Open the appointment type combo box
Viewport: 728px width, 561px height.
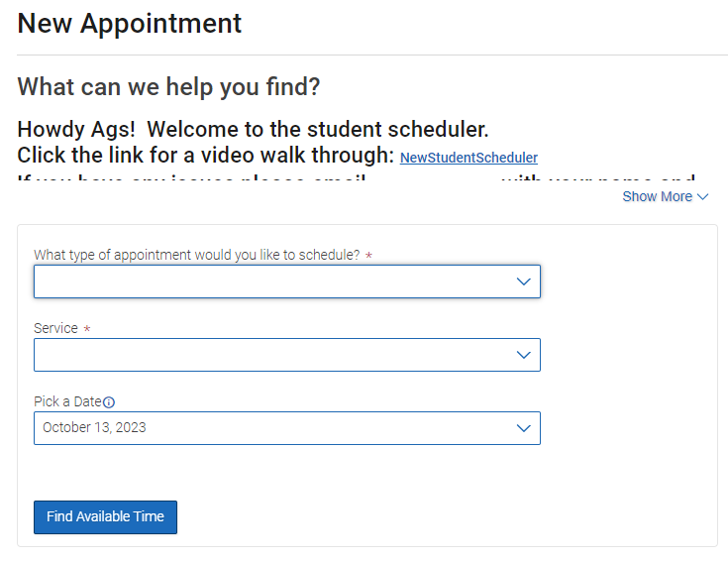coord(287,281)
